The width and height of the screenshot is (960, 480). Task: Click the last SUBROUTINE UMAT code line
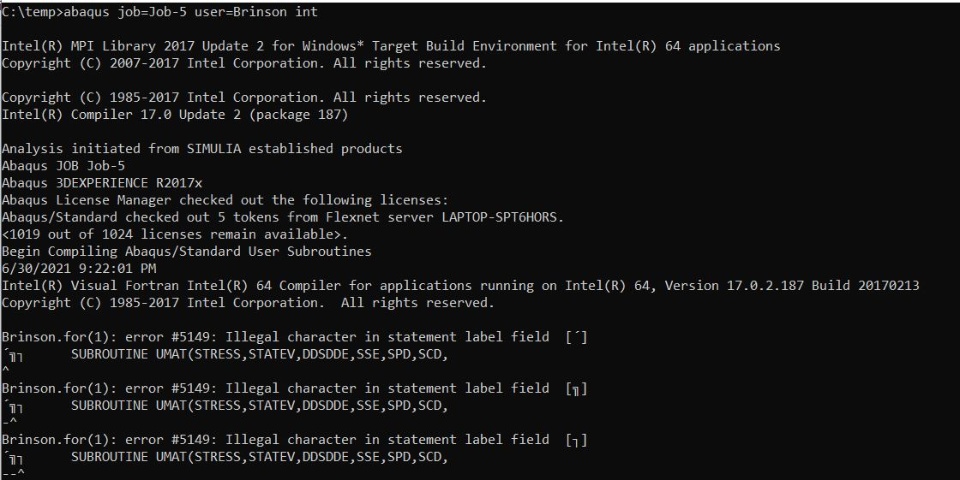(258, 458)
